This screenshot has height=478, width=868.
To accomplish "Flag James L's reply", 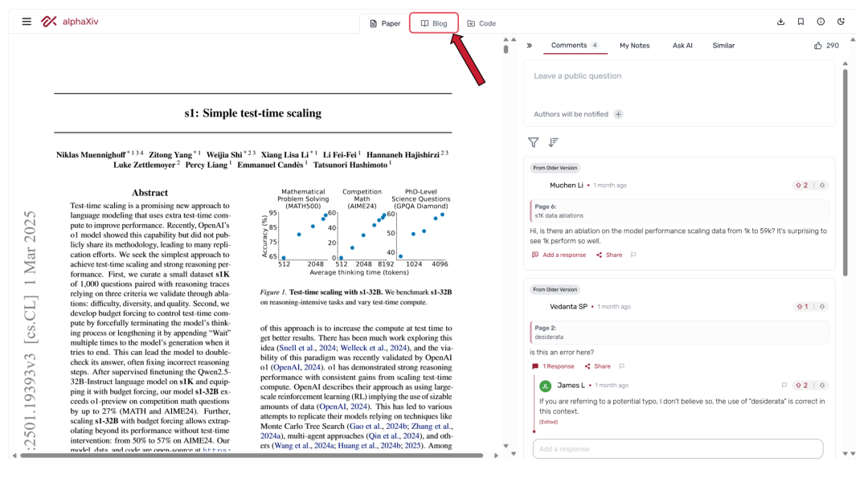I will (784, 385).
